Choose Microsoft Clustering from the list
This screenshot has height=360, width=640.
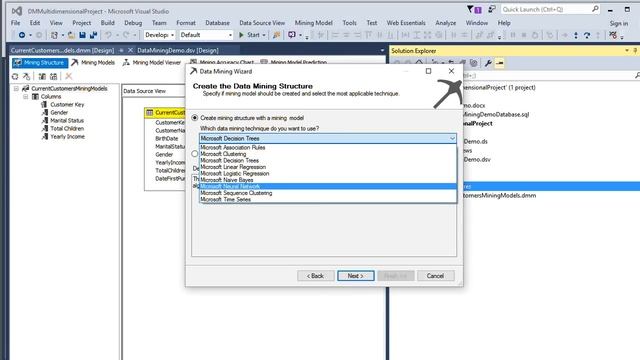[x=328, y=154]
